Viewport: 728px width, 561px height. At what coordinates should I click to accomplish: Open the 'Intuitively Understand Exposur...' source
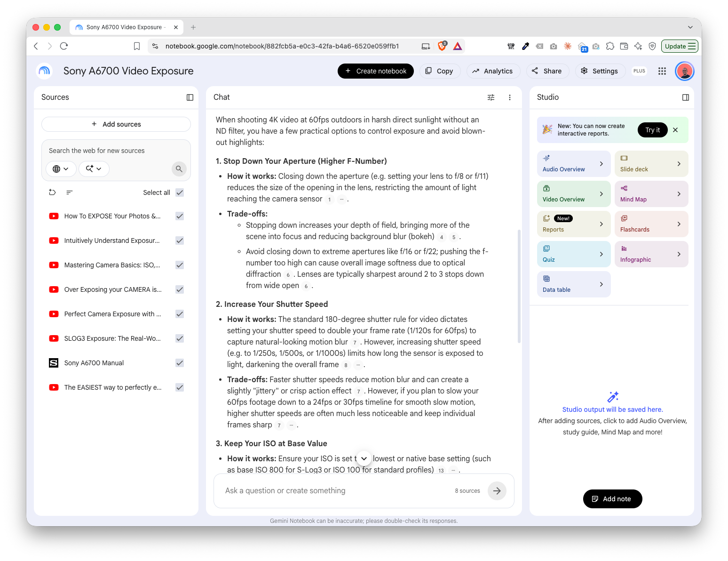click(112, 240)
